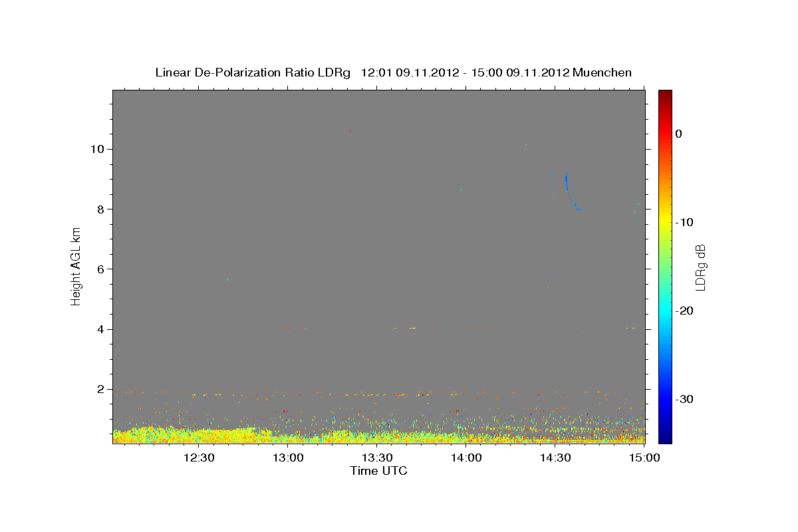Click the plot title text

393,72
